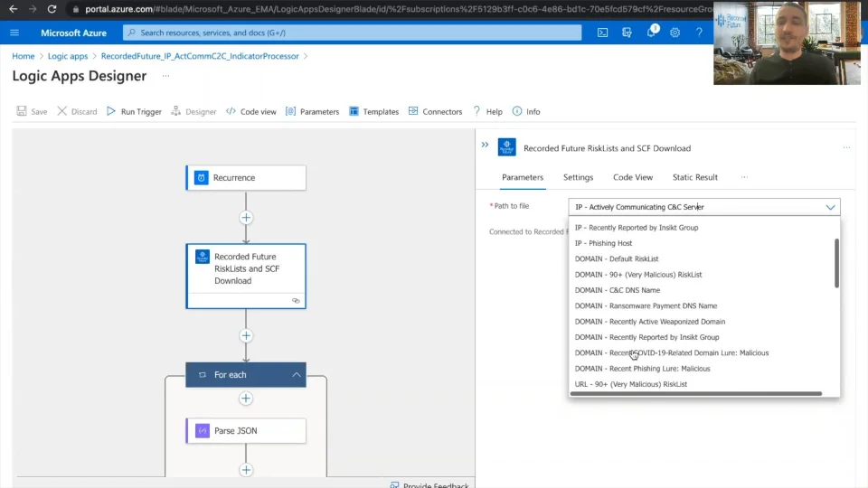
Task: Click the Azure search resources field
Action: (x=353, y=33)
